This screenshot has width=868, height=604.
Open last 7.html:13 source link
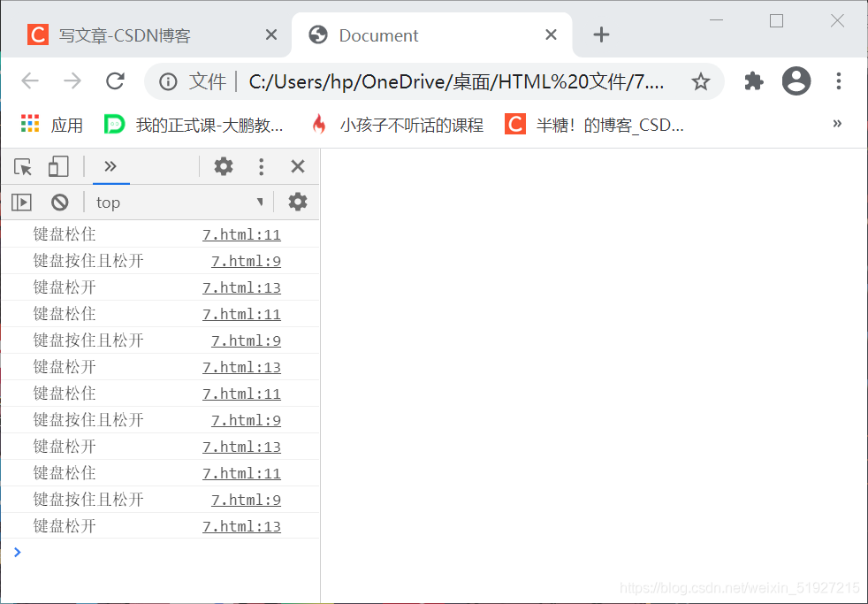coord(241,526)
